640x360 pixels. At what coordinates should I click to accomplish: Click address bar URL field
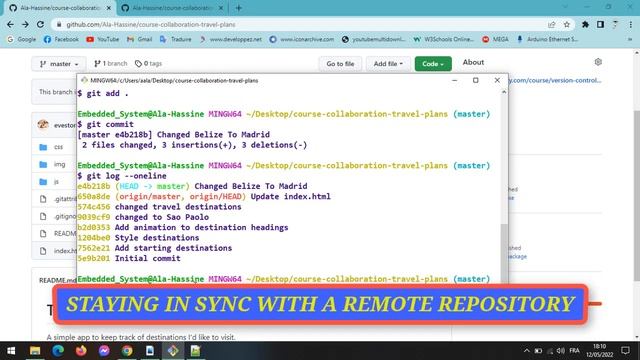click(x=302, y=24)
